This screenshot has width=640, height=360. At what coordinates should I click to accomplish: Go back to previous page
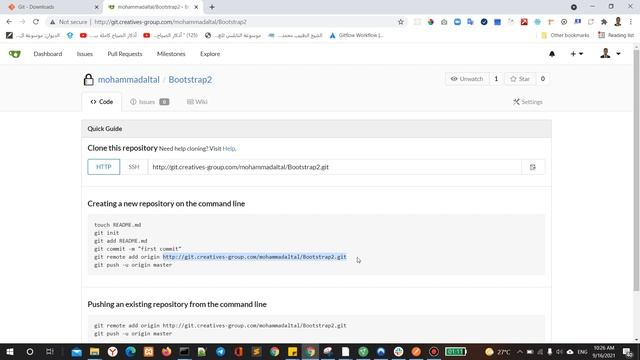(x=9, y=22)
